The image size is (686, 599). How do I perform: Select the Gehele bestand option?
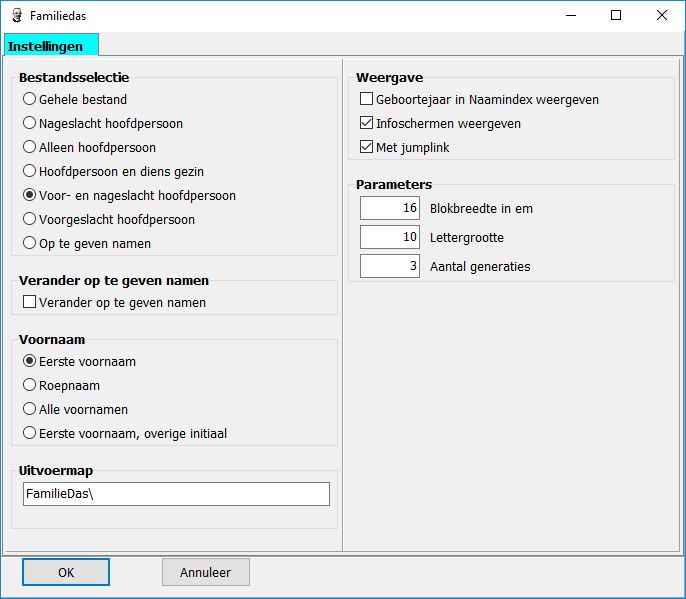30,100
